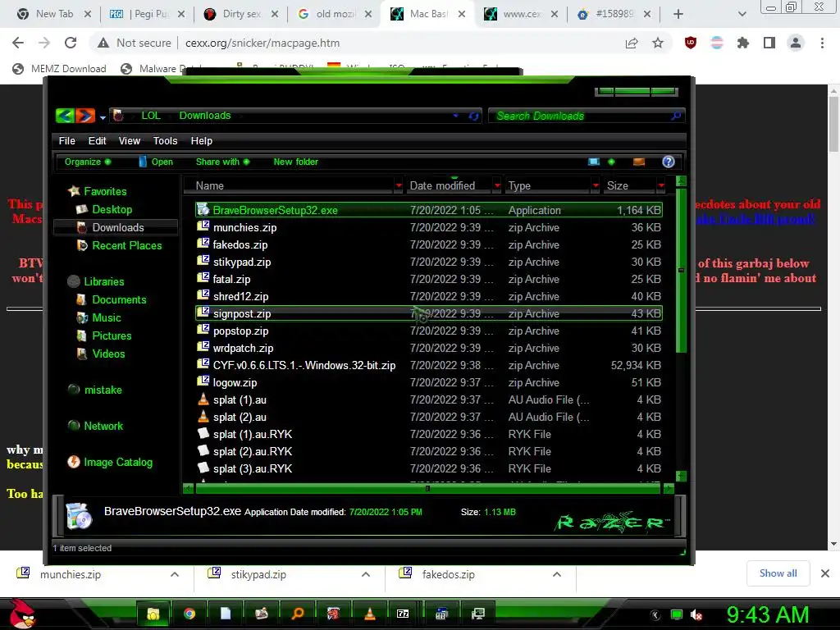The width and height of the screenshot is (840, 630).
Task: Go back with the green Explorer arrow
Action: (65, 115)
